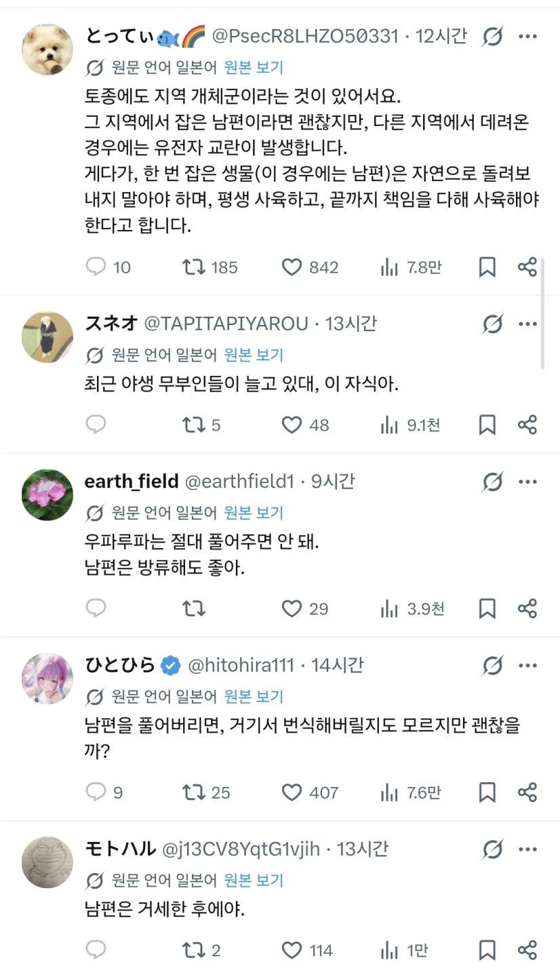Toggle translation icon on earth_field tweet header
Screen dimensions: 560x977
pyautogui.click(x=492, y=482)
